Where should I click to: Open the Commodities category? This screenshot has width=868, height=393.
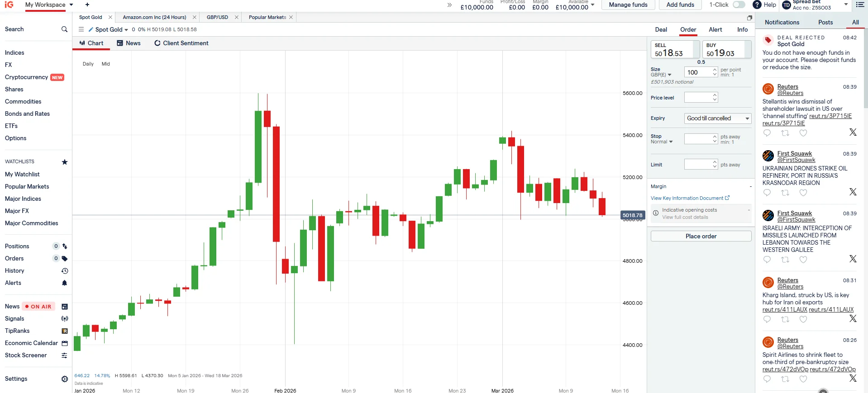pos(23,102)
